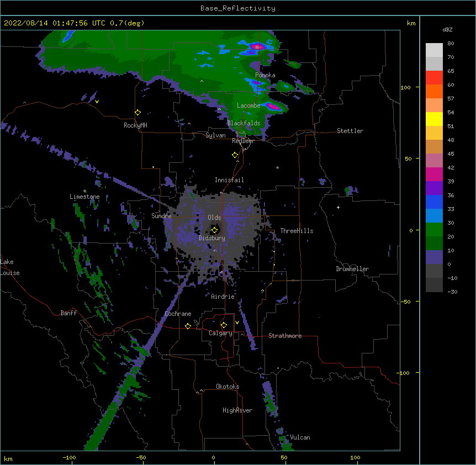Select the light gray 70-80 dBZ legend swatch
This screenshot has width=476, height=465.
pyautogui.click(x=434, y=50)
